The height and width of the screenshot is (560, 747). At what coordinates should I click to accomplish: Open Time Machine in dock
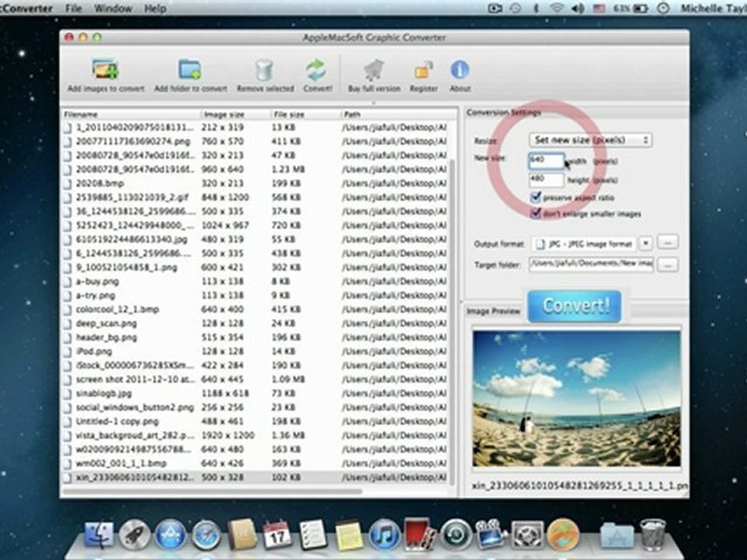click(455, 535)
